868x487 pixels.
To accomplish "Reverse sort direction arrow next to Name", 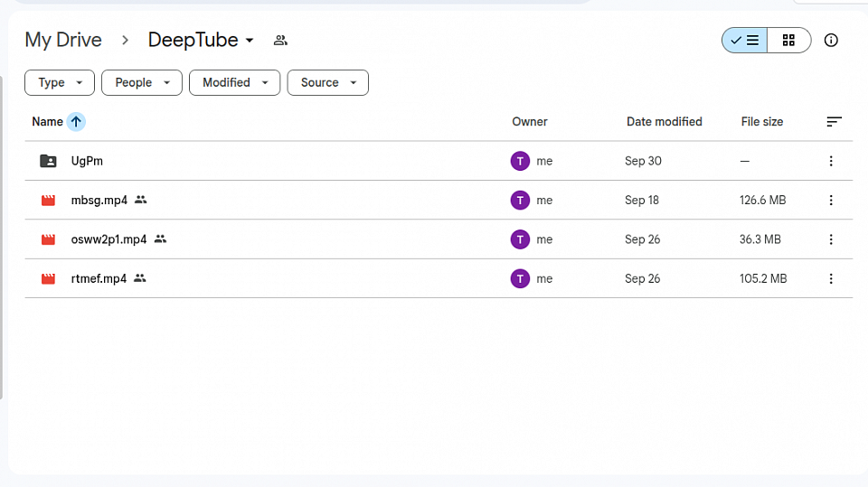I will [x=76, y=122].
